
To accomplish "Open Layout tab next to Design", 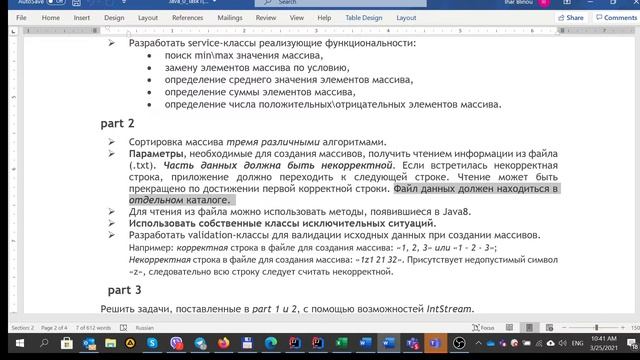I will (148, 18).
